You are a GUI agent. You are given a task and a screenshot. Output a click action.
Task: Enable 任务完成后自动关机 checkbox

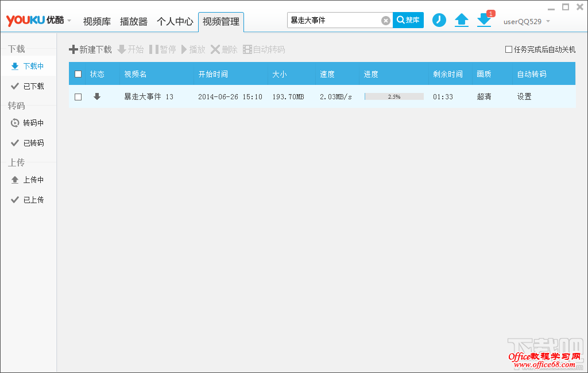click(x=509, y=49)
